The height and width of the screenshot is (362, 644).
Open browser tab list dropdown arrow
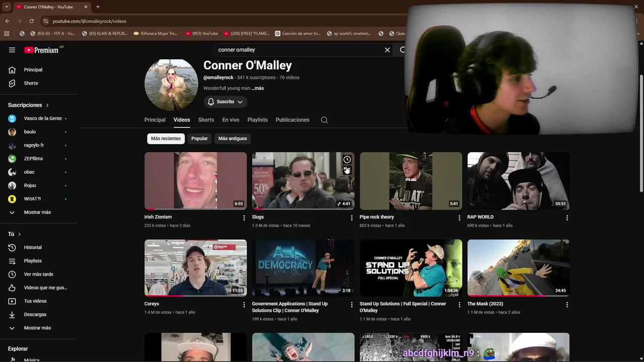coord(6,7)
